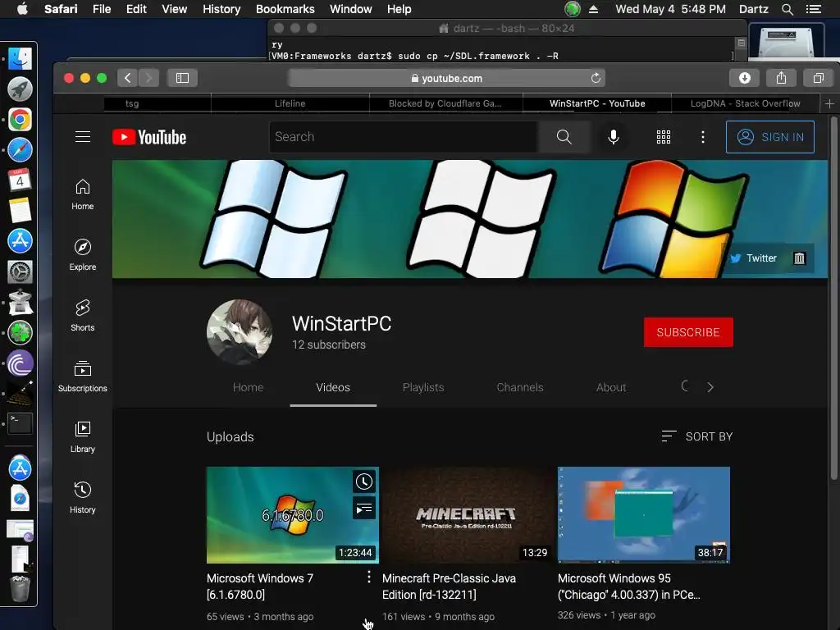Screen dimensions: 840x630
Task: Go back in Safari
Action: coord(127,78)
